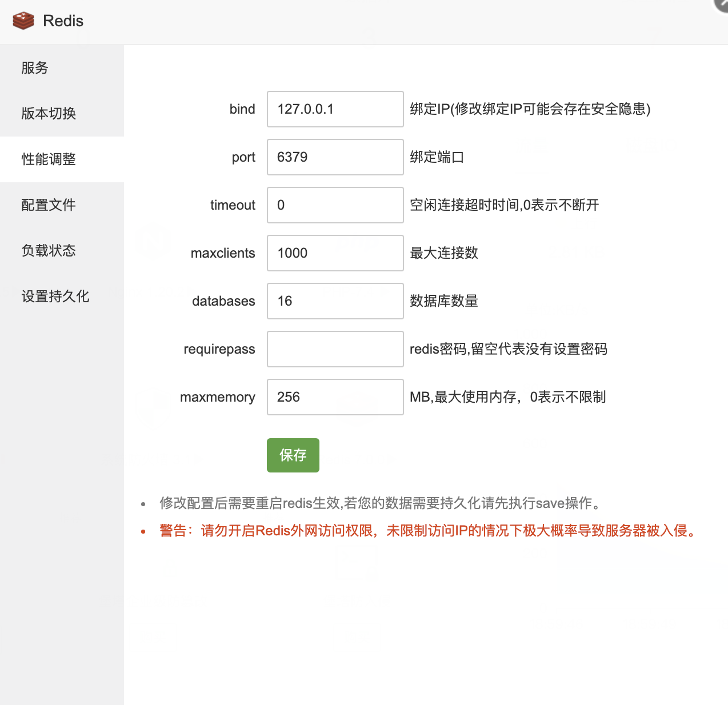The width and height of the screenshot is (728, 705).
Task: Go to 设置持久化 tab
Action: 55,297
